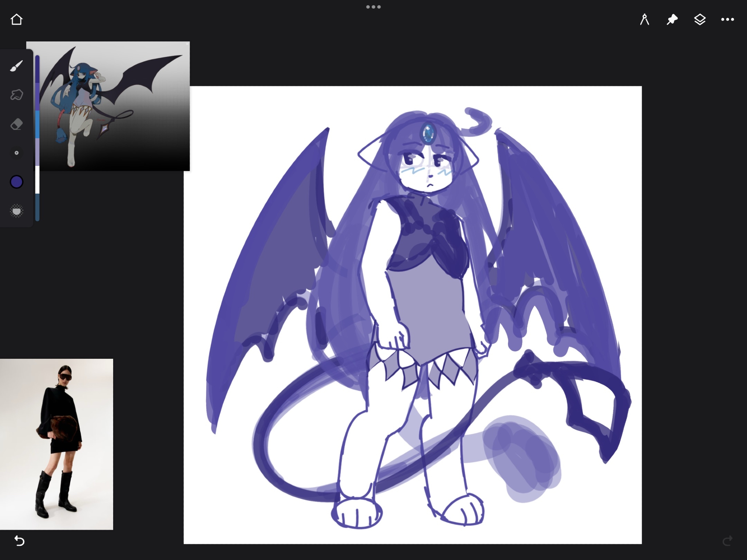Pick the bright blue palette strip color
747x560 pixels.
(37, 125)
